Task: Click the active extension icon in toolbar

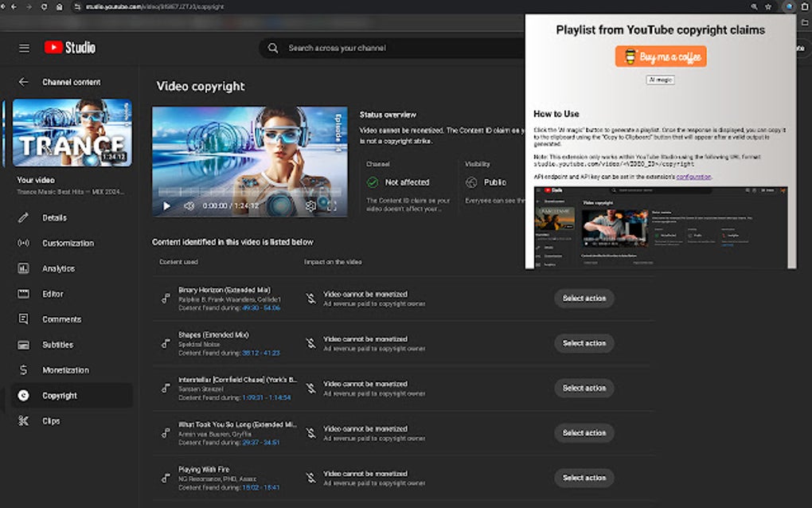Action: (x=789, y=6)
